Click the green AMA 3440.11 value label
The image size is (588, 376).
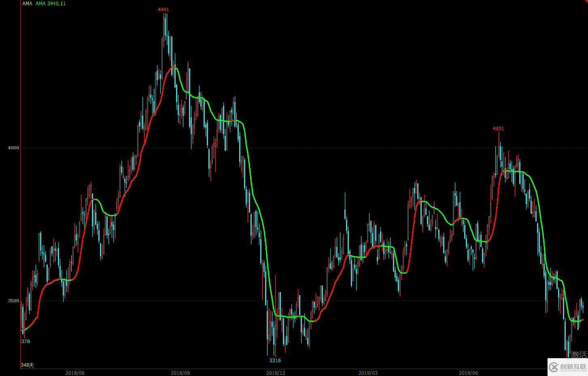tap(51, 4)
